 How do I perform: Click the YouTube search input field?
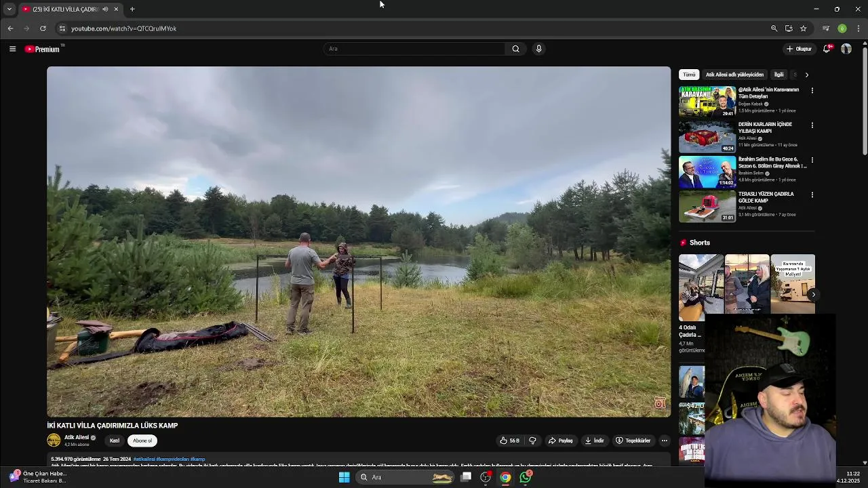414,49
